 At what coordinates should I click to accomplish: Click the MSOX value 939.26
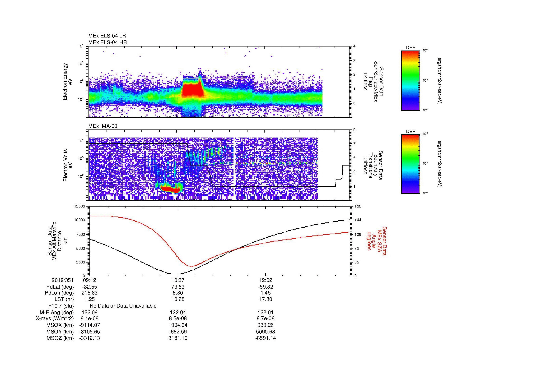tap(266, 325)
